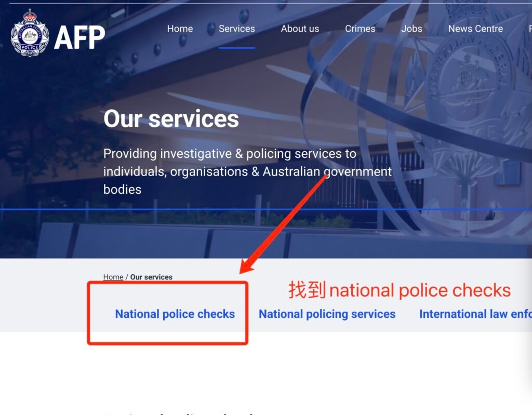Select the Services tab in navigation
532x415 pixels.
tap(236, 29)
